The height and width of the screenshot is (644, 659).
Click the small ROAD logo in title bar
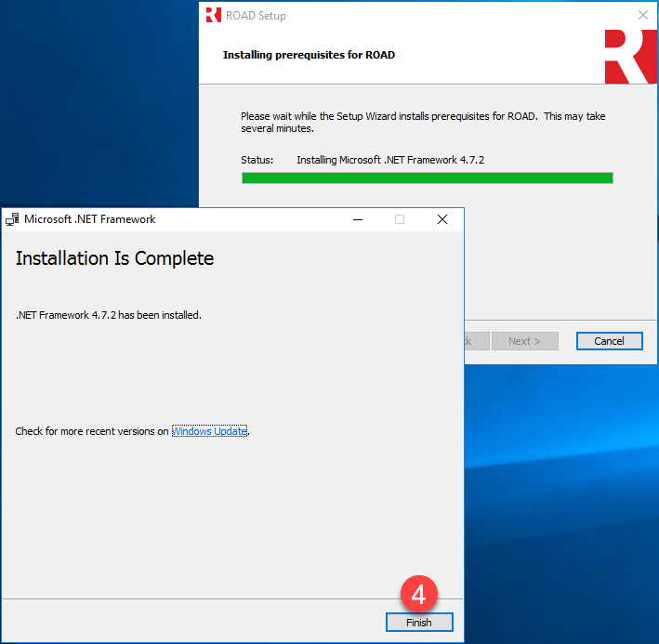[213, 15]
